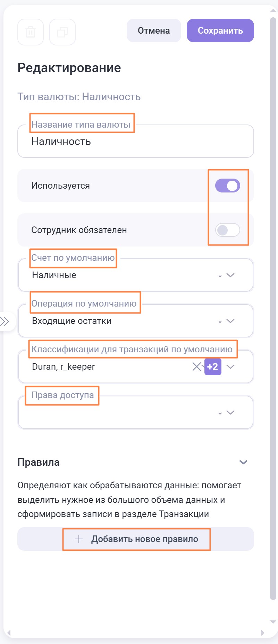Toggle the Используется switch off
This screenshot has height=644, width=278.
coord(228,186)
